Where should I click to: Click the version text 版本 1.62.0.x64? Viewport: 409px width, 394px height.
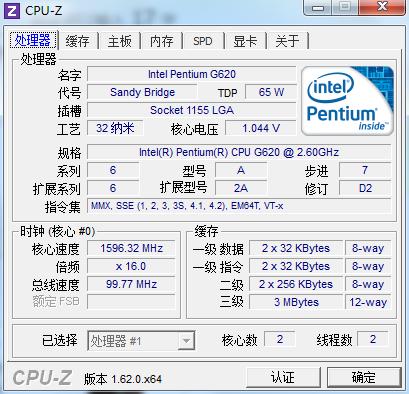123,379
